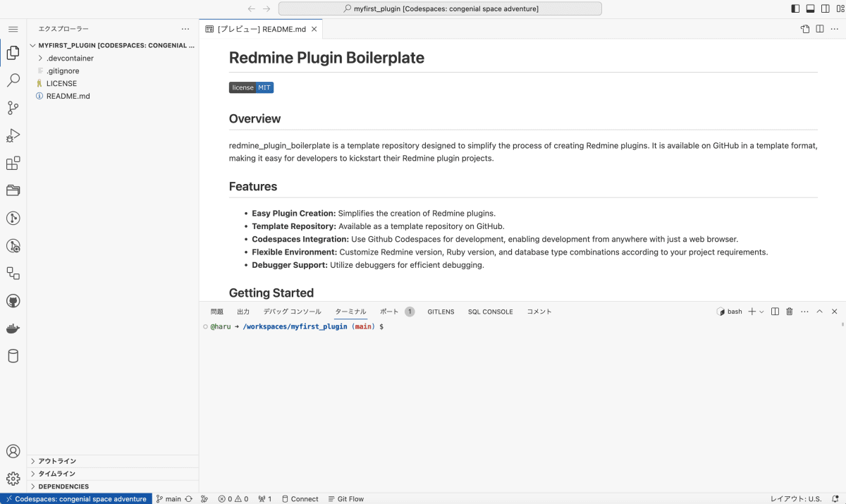Synchronize changes icon in status bar

(188, 498)
